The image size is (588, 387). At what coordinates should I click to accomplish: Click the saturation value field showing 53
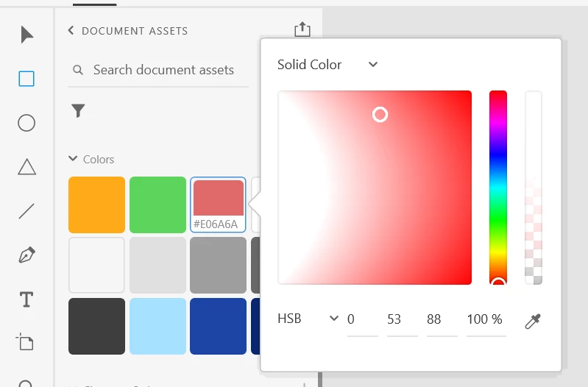pyautogui.click(x=402, y=319)
